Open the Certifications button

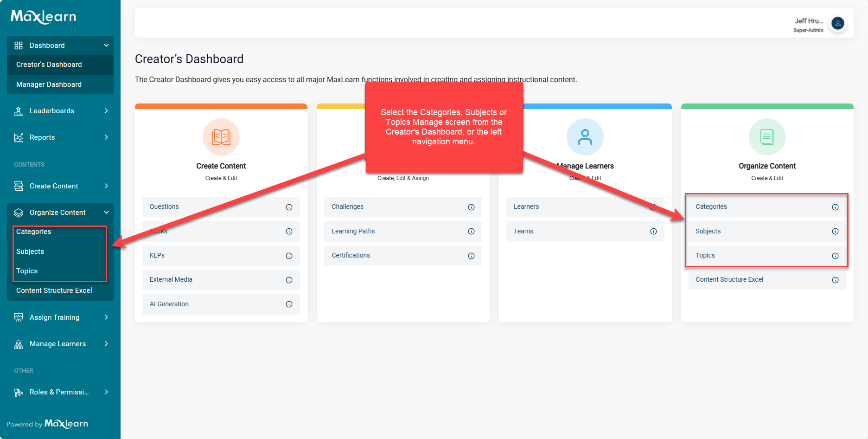point(403,256)
